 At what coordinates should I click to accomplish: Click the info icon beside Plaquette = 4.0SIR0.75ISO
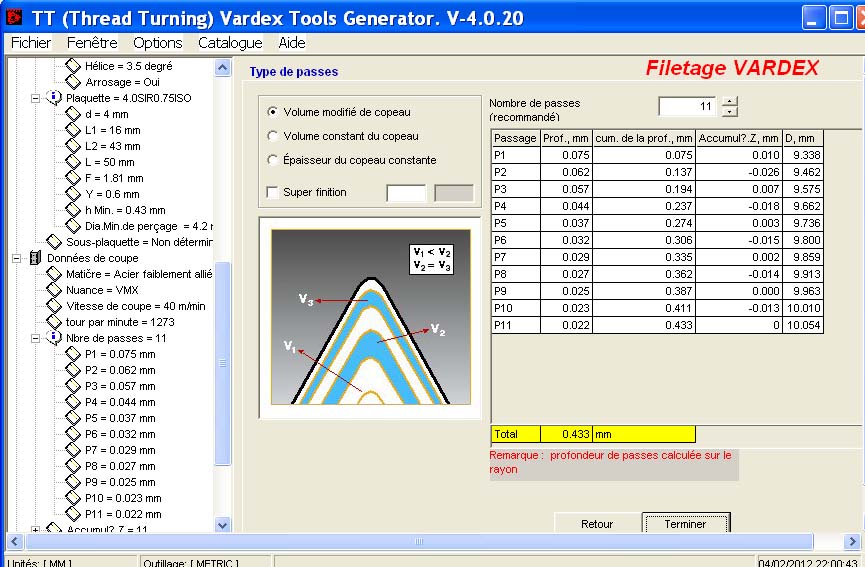[x=54, y=98]
